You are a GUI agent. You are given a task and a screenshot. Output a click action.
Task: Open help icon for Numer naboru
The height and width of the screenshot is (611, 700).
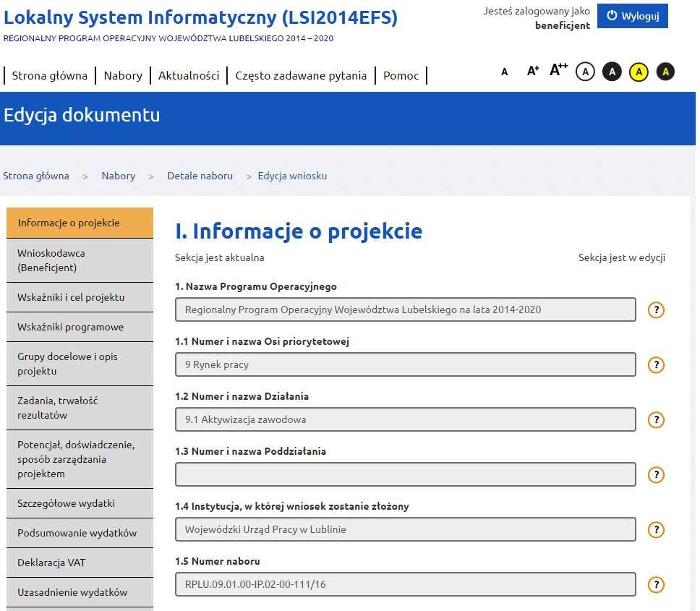(x=656, y=584)
